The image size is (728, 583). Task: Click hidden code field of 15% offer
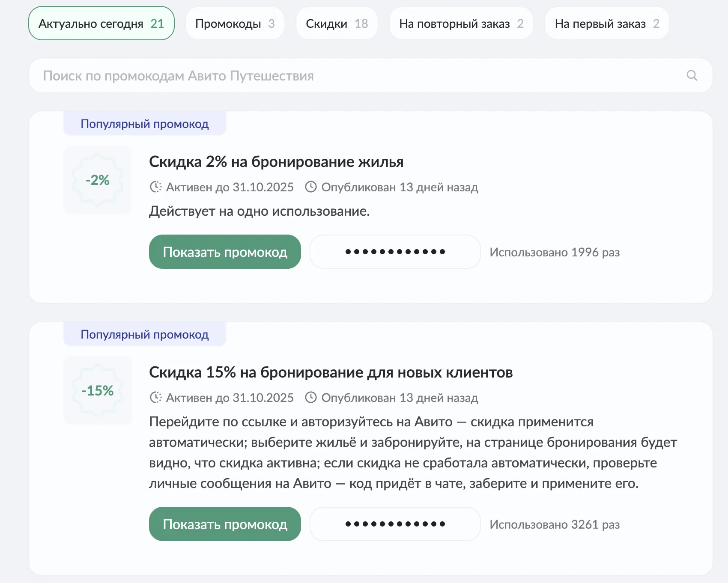pos(395,524)
